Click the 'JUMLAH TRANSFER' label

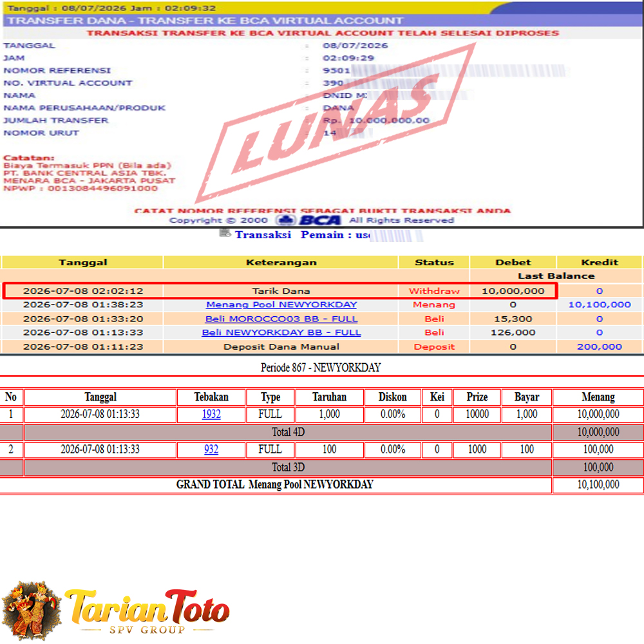coord(56,120)
